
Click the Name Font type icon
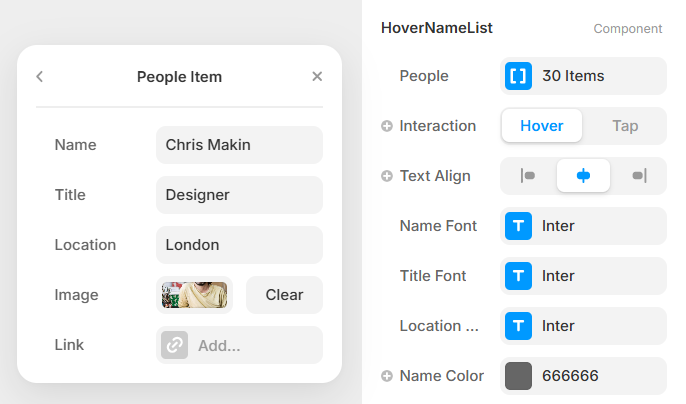point(518,226)
